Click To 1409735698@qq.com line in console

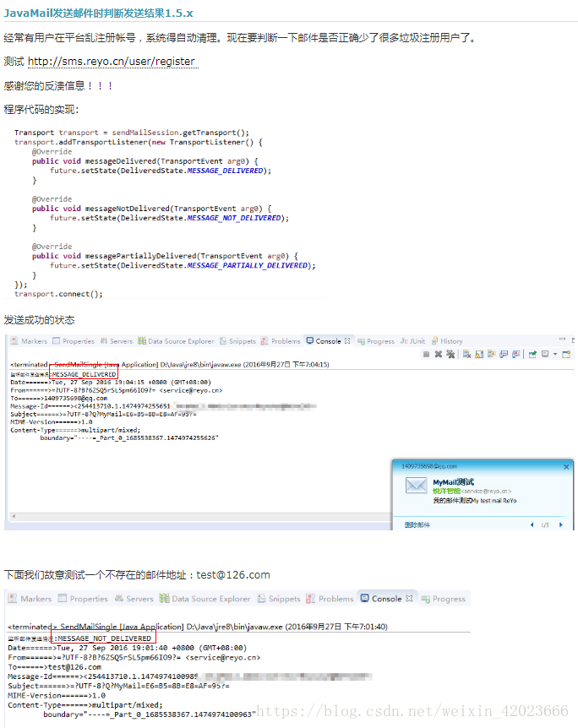[x=59, y=398]
